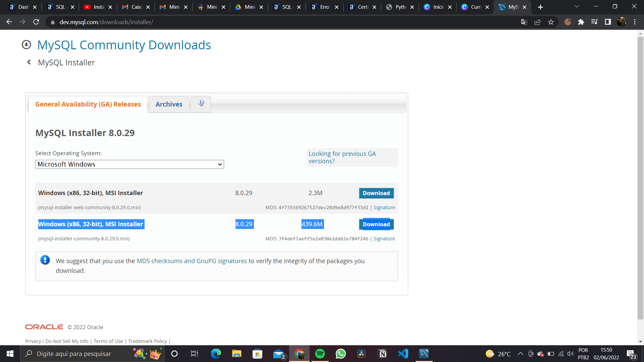Share this page via share icon
This screenshot has height=362, width=644.
pyautogui.click(x=537, y=22)
